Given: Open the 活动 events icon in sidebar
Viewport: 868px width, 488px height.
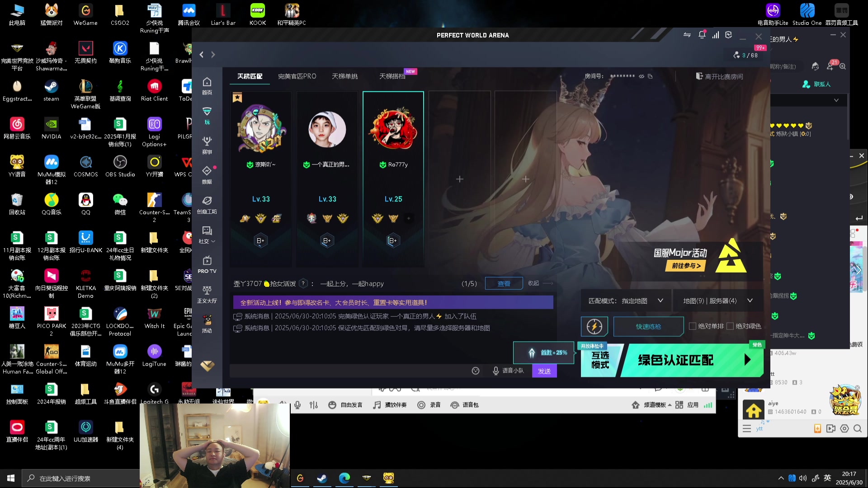Looking at the screenshot, I should [x=207, y=324].
